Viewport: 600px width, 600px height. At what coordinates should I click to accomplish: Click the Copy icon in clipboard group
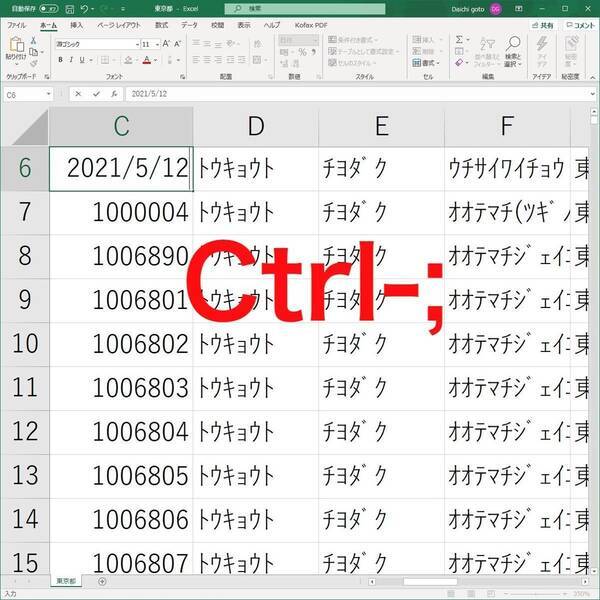tap(33, 52)
